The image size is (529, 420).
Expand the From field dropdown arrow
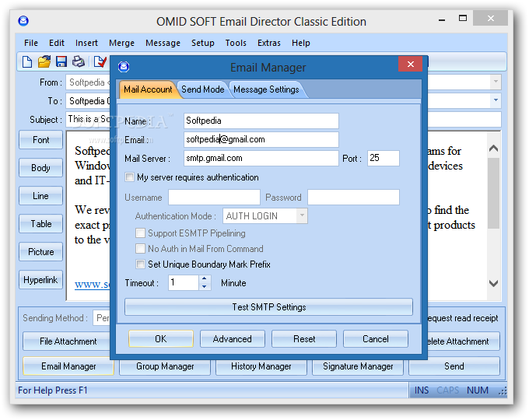[496, 82]
